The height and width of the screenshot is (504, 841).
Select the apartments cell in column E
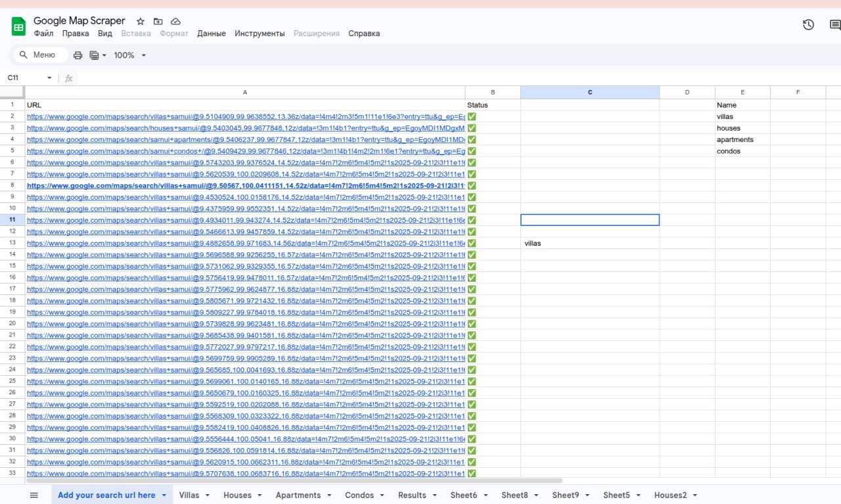click(x=742, y=139)
